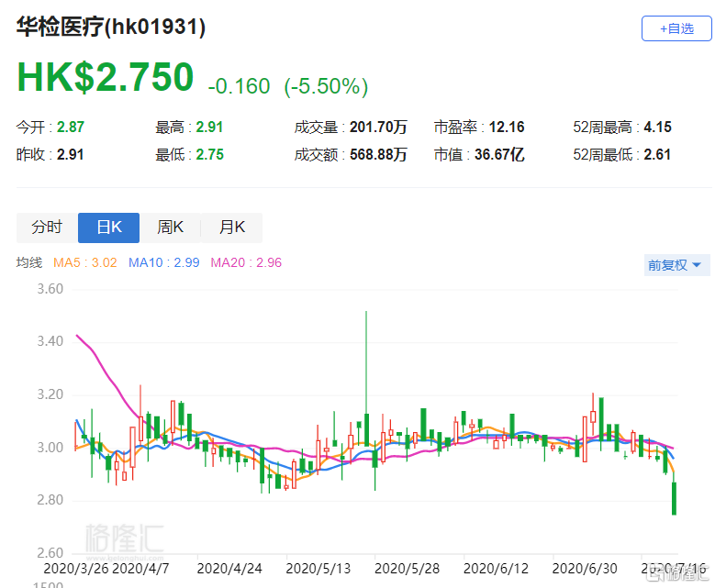
Task: Click the 华检医疗(hk01931) stock title
Action: coord(111,28)
